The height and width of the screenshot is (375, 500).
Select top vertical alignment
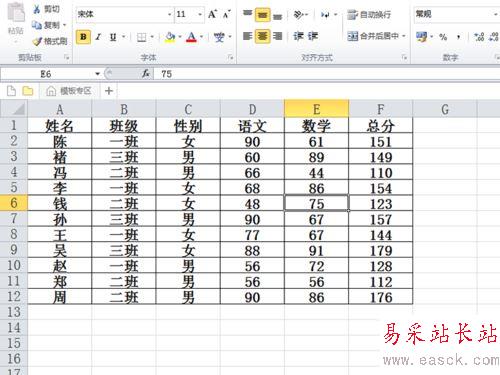(x=247, y=14)
